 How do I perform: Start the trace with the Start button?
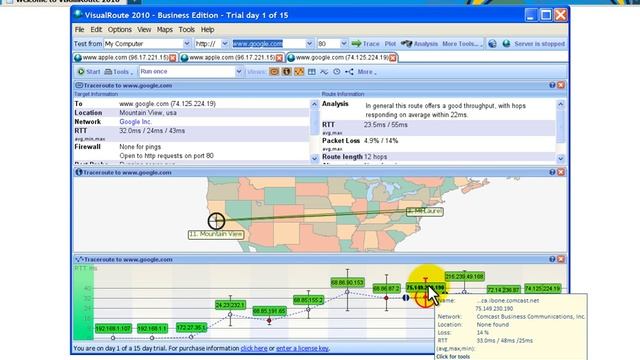89,72
